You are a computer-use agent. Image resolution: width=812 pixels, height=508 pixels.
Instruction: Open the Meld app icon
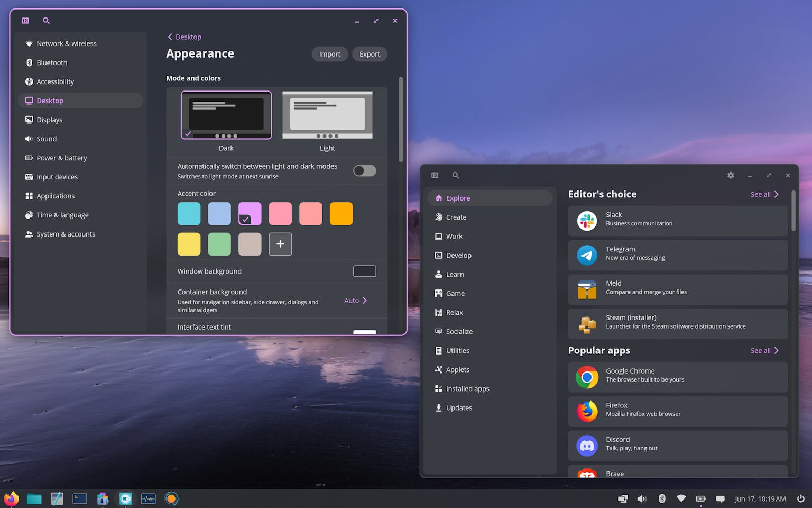coord(587,289)
